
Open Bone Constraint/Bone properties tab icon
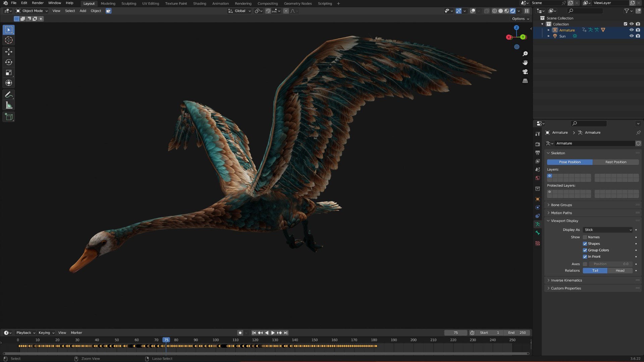pos(538,233)
